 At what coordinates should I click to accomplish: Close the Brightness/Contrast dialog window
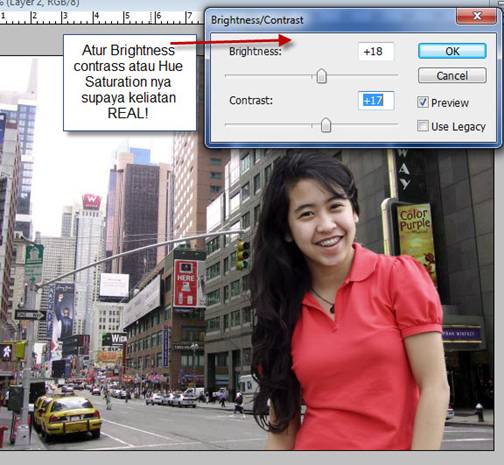click(476, 16)
